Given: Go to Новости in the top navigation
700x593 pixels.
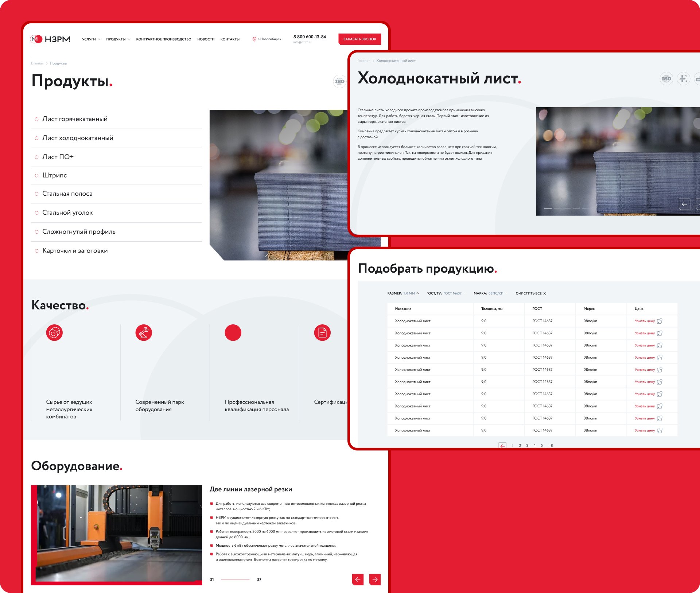Looking at the screenshot, I should coord(206,39).
